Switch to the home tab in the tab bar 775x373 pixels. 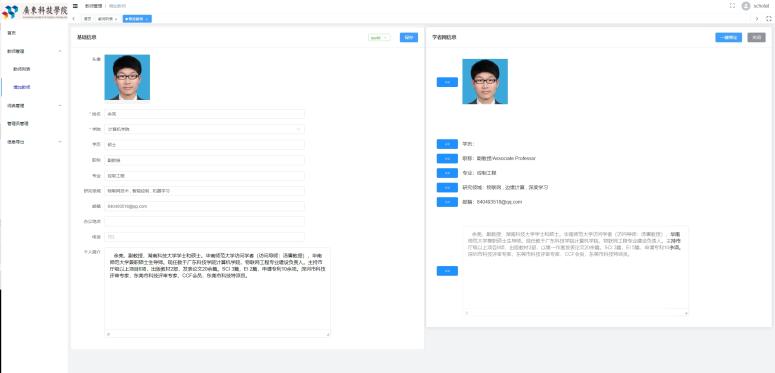(x=87, y=19)
